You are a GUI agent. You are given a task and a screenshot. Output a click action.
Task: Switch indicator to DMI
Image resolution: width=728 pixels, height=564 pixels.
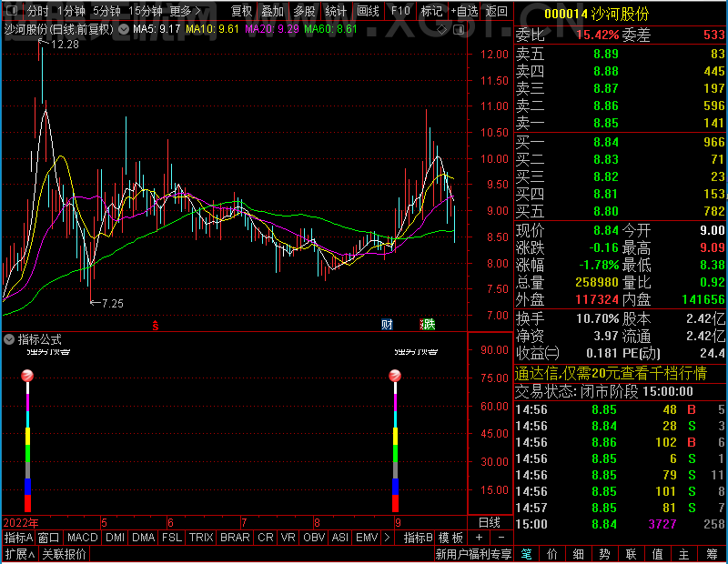[115, 538]
